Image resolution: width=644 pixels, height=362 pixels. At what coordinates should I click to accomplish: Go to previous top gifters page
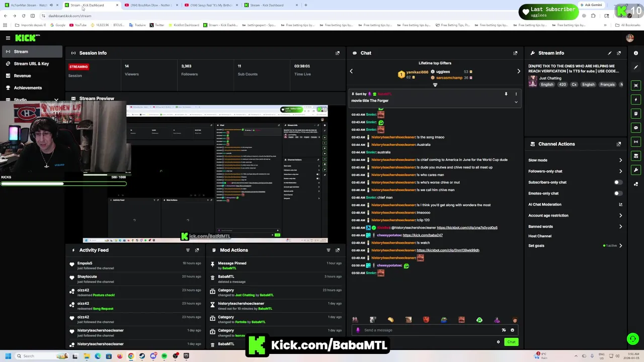click(x=351, y=71)
